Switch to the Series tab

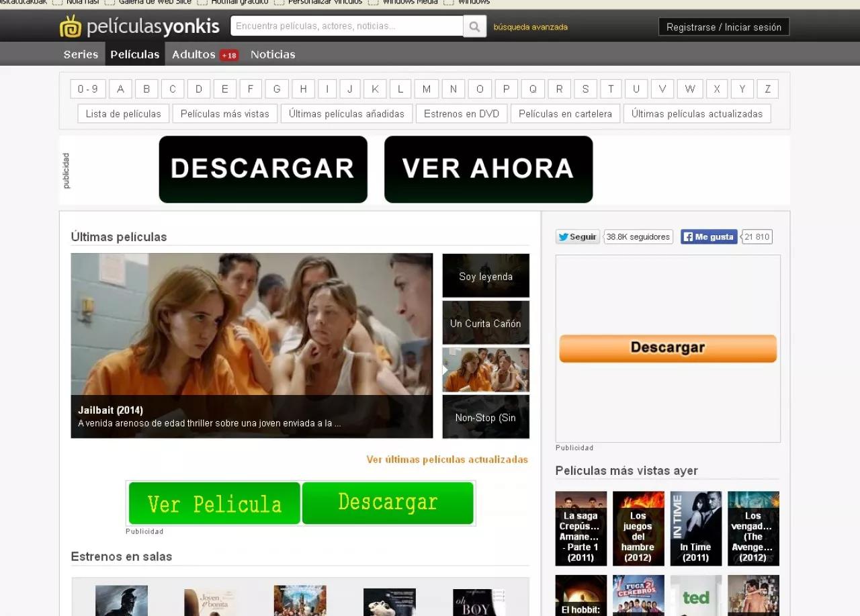click(81, 54)
